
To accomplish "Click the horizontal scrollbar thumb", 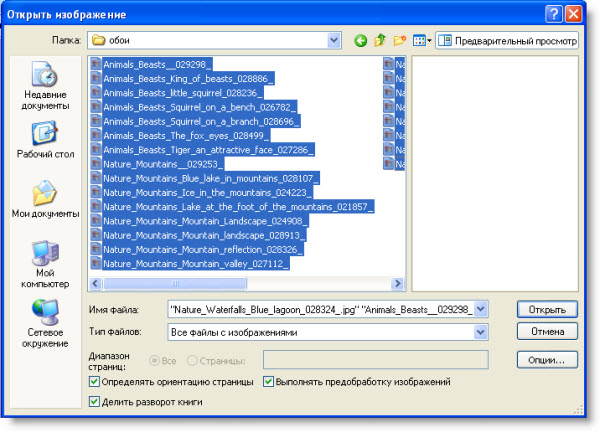I will click(176, 284).
